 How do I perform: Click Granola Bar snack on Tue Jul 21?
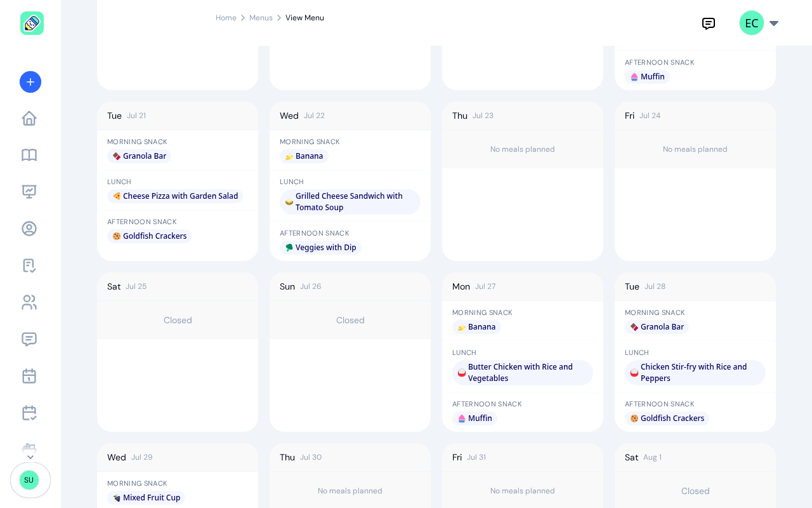(x=139, y=156)
